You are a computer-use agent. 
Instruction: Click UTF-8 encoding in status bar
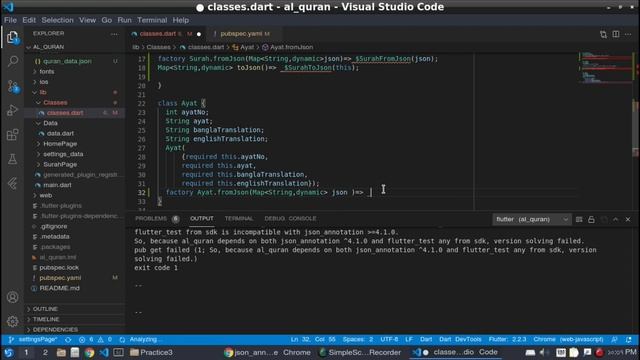click(389, 340)
